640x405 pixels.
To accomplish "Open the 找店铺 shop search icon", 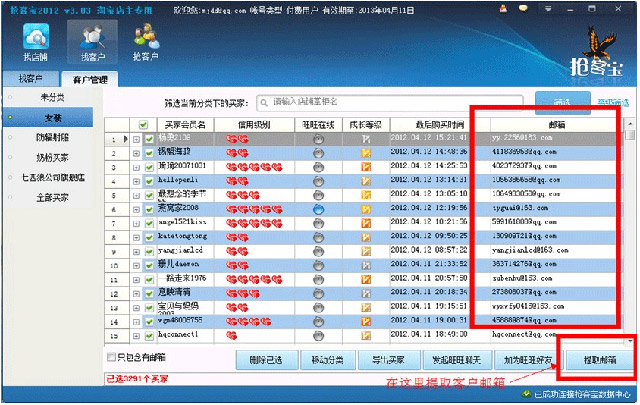I will 36,42.
